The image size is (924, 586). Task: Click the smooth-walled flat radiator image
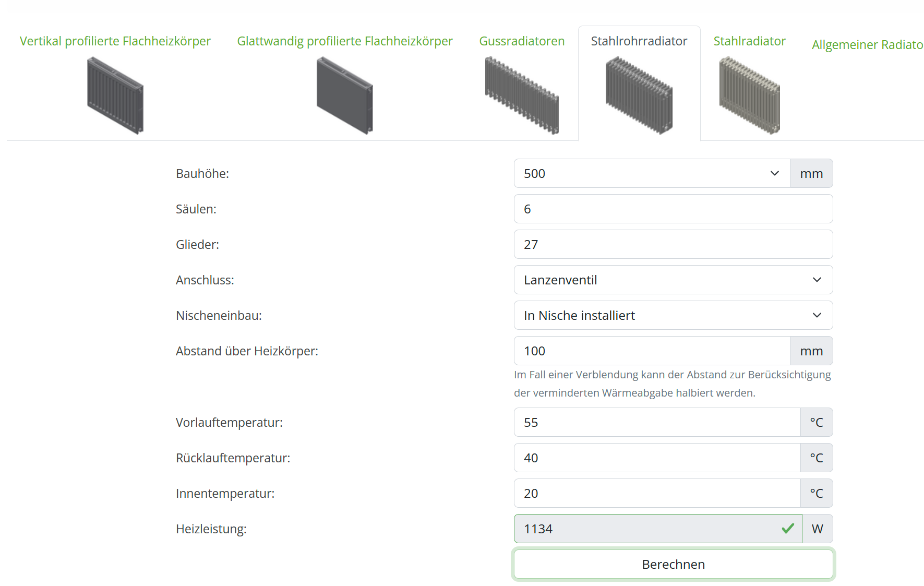coord(345,95)
